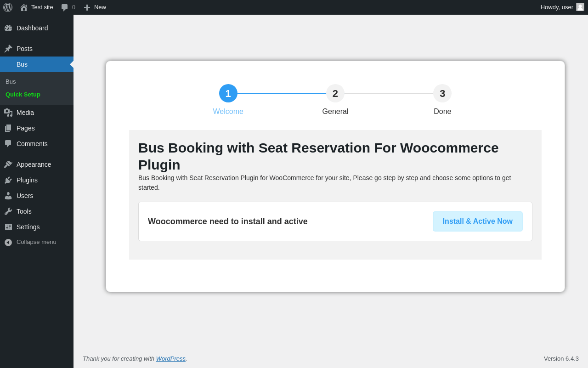Click the Plugins plug icon
588x368 pixels.
click(x=8, y=180)
